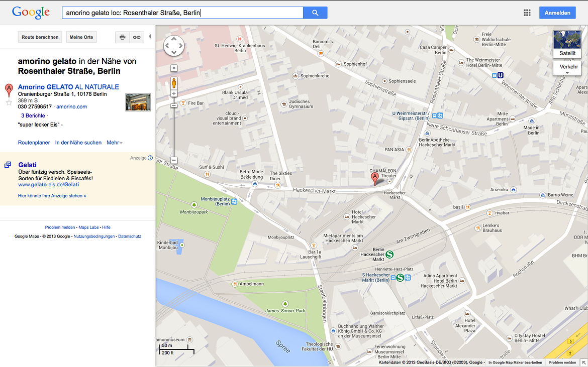The image size is (588, 367).
Task: Open the Google apps grid icon
Action: coord(527,13)
